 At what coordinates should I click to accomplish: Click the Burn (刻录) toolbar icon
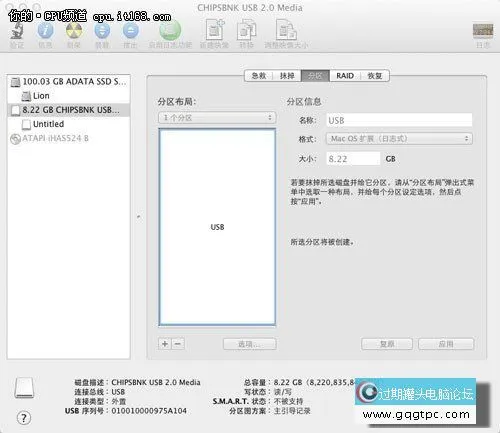click(74, 31)
